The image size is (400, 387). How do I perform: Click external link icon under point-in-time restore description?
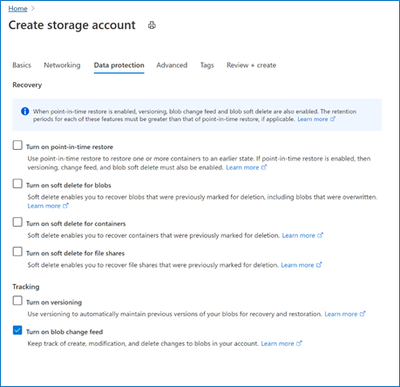tap(264, 167)
